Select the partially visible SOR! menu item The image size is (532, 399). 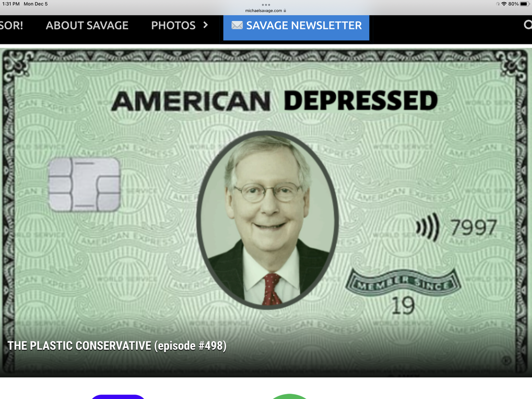coord(11,25)
